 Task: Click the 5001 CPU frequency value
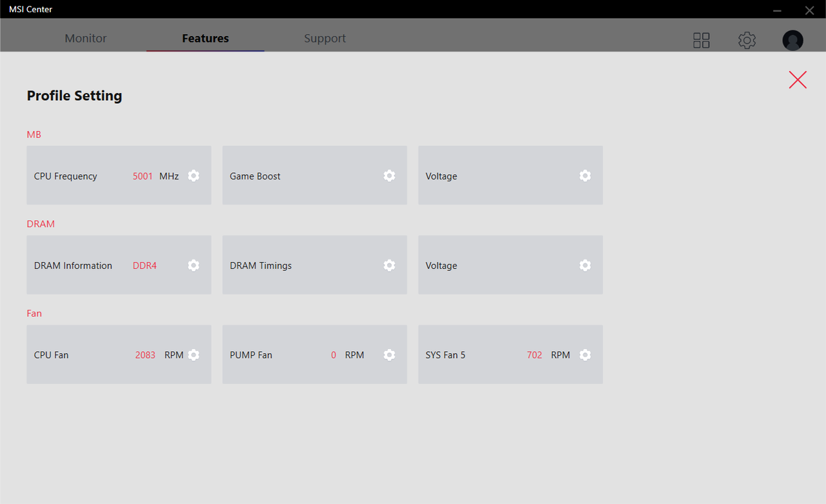pos(143,176)
